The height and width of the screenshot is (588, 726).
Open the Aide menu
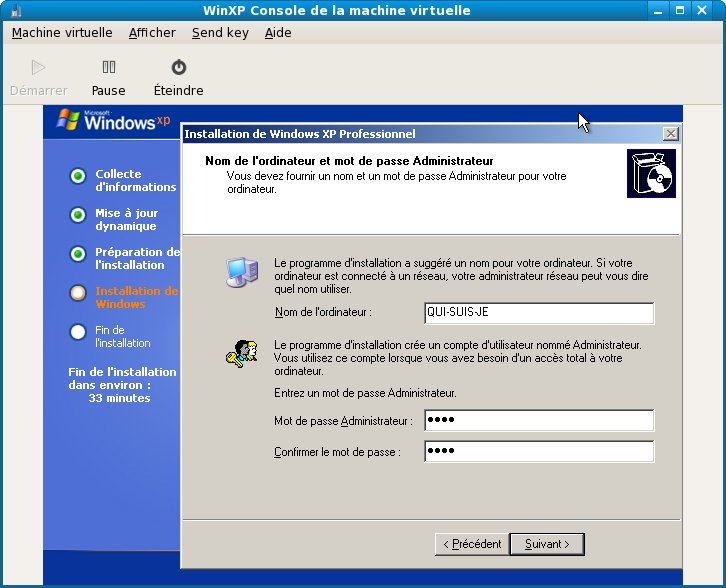[278, 33]
